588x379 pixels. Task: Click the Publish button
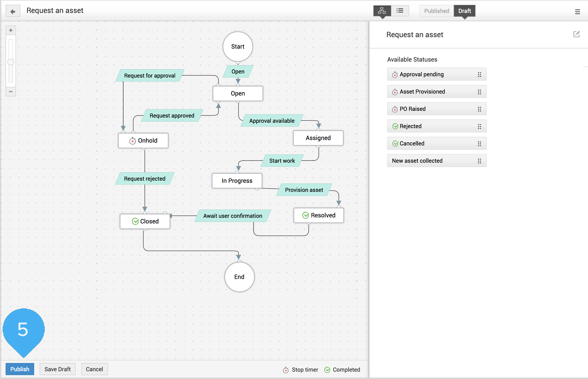(x=20, y=369)
